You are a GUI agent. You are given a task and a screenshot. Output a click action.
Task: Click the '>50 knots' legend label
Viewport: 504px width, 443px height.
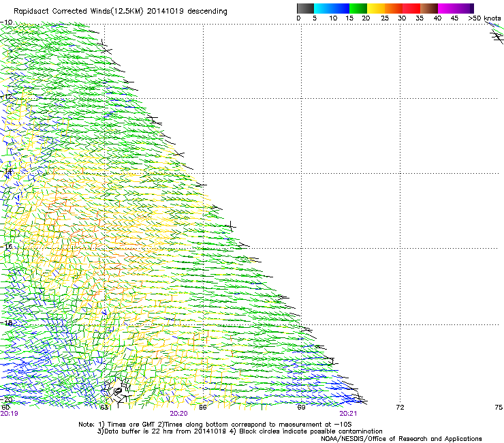(x=484, y=18)
